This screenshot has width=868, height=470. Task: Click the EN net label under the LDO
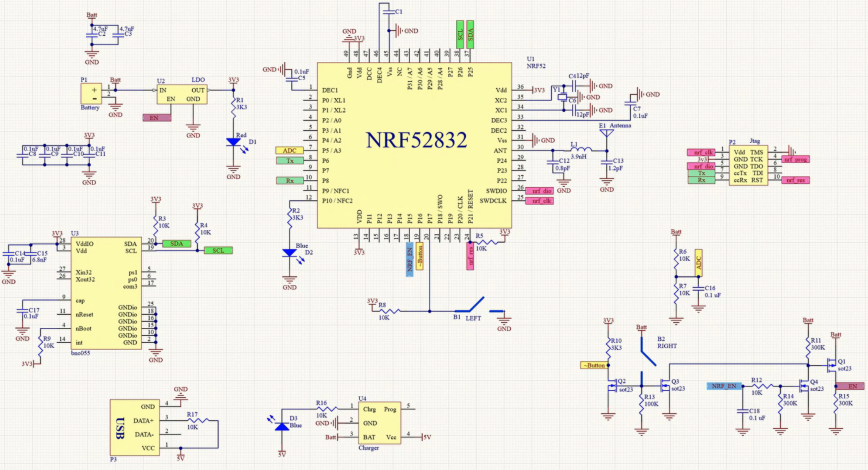tap(157, 118)
